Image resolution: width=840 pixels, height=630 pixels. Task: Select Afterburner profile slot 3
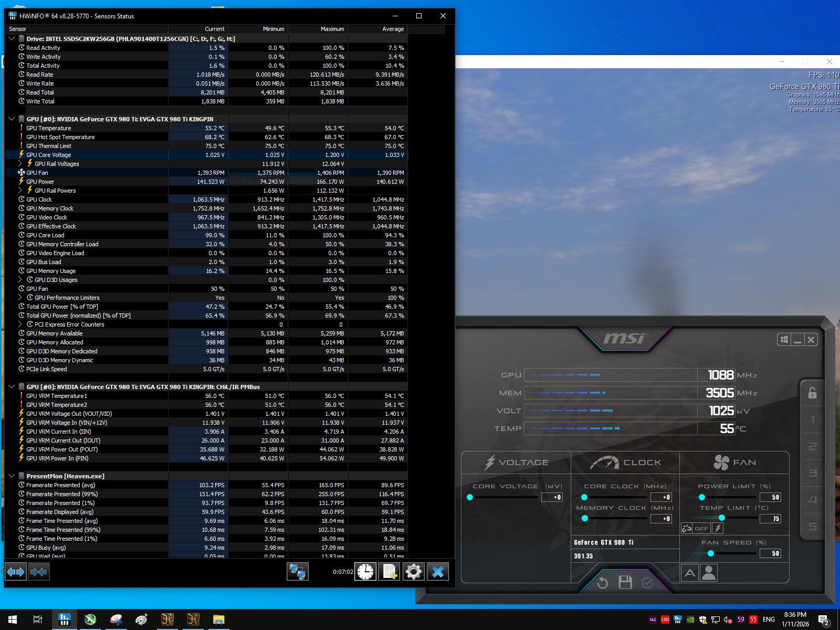813,473
